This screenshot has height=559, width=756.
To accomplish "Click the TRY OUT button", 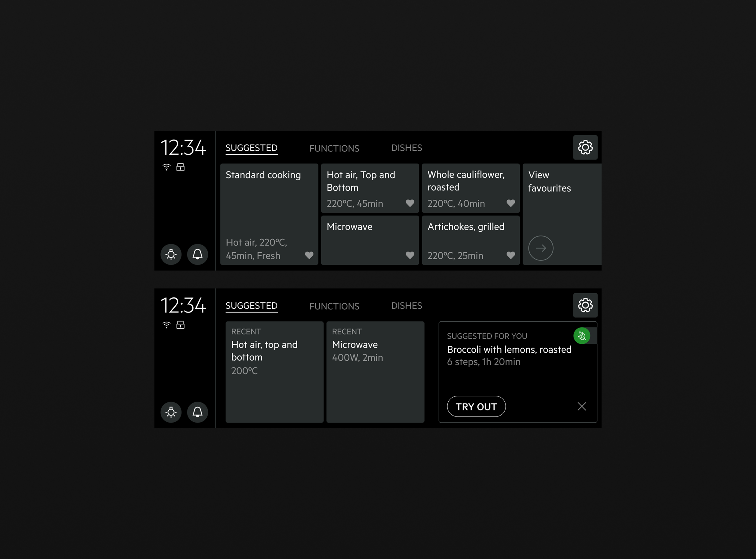I will [476, 406].
